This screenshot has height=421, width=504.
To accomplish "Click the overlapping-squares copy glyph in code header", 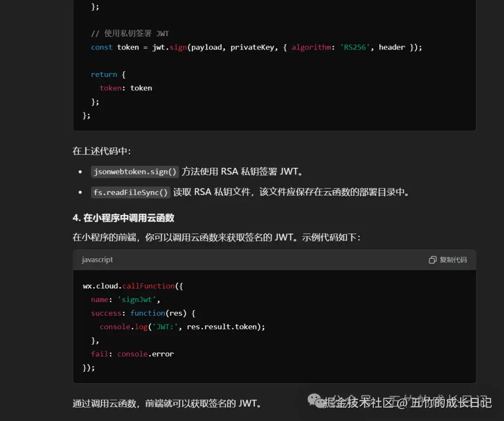I will pyautogui.click(x=433, y=260).
